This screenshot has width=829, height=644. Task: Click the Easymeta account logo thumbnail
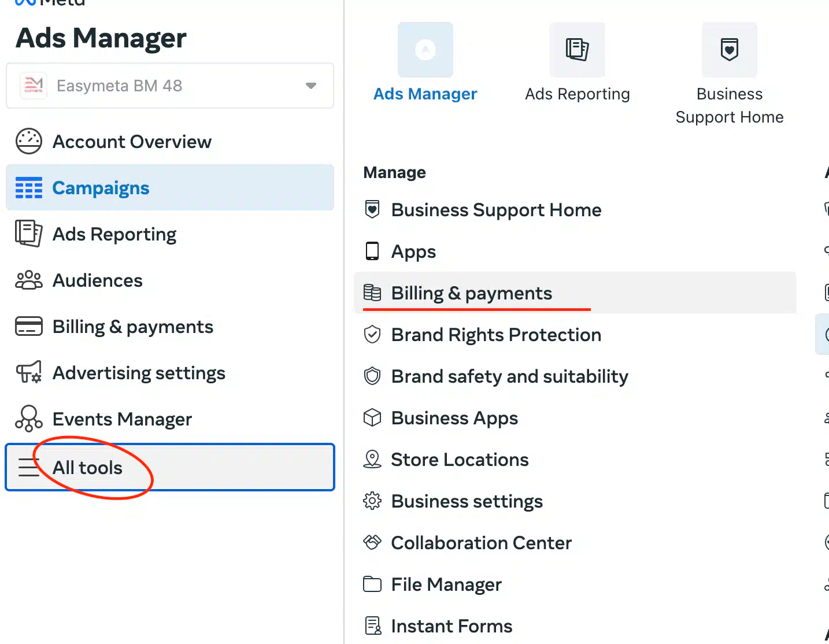34,86
